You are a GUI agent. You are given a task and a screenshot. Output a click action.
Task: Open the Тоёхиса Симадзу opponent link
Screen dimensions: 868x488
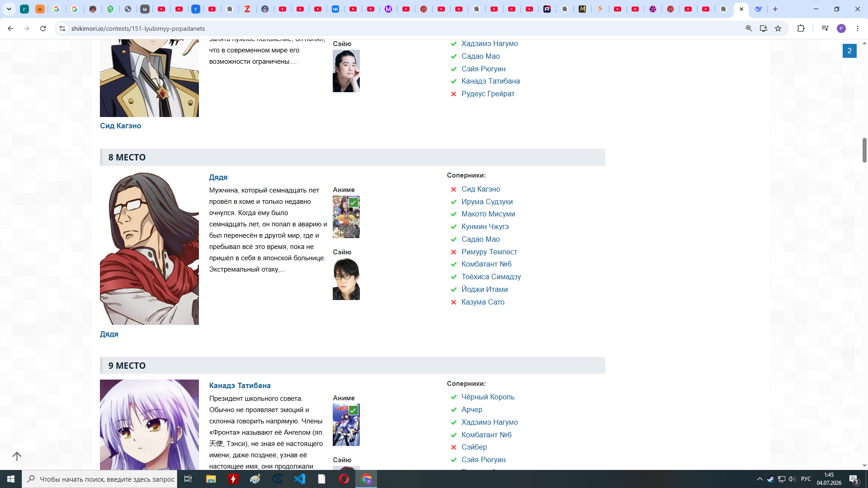[x=491, y=277]
